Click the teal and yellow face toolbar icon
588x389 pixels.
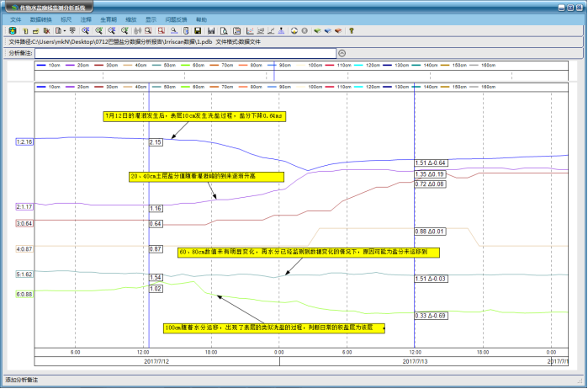(x=13, y=31)
